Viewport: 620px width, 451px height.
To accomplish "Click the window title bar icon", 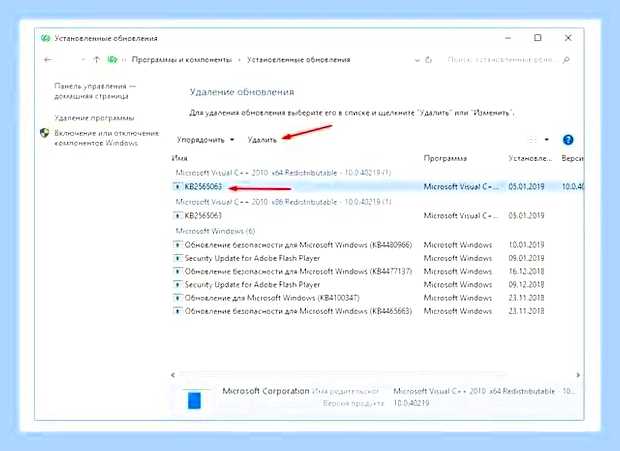I will coord(45,38).
